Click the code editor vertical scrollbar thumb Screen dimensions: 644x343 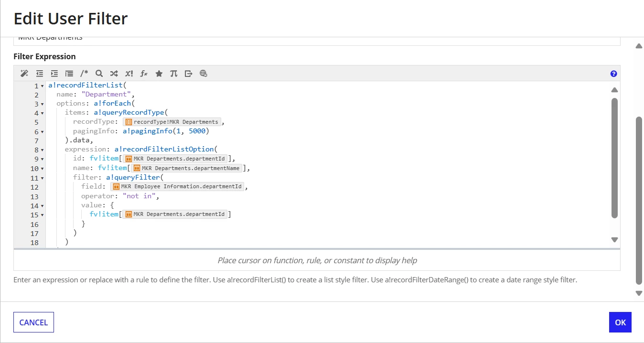pyautogui.click(x=614, y=158)
